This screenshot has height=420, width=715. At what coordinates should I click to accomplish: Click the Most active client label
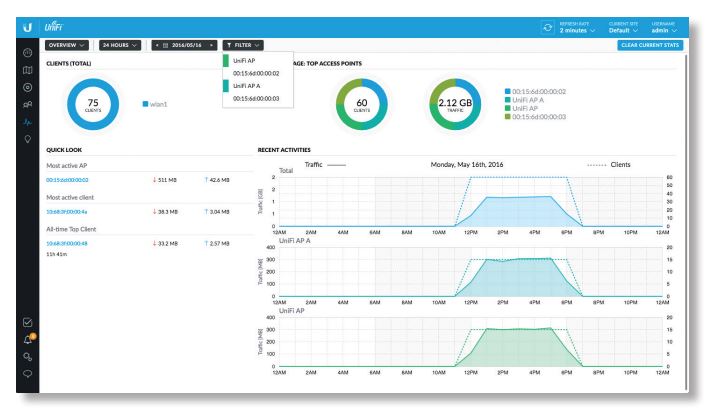pyautogui.click(x=70, y=197)
